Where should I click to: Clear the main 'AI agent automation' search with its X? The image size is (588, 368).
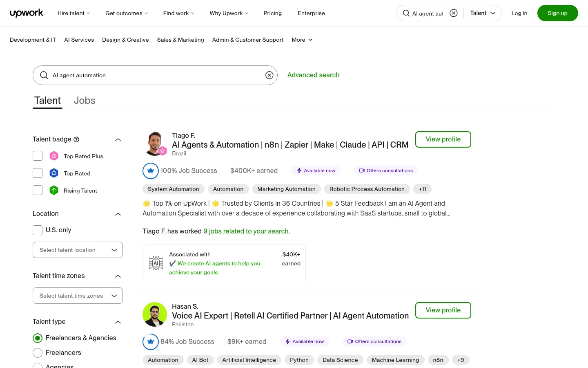point(269,75)
